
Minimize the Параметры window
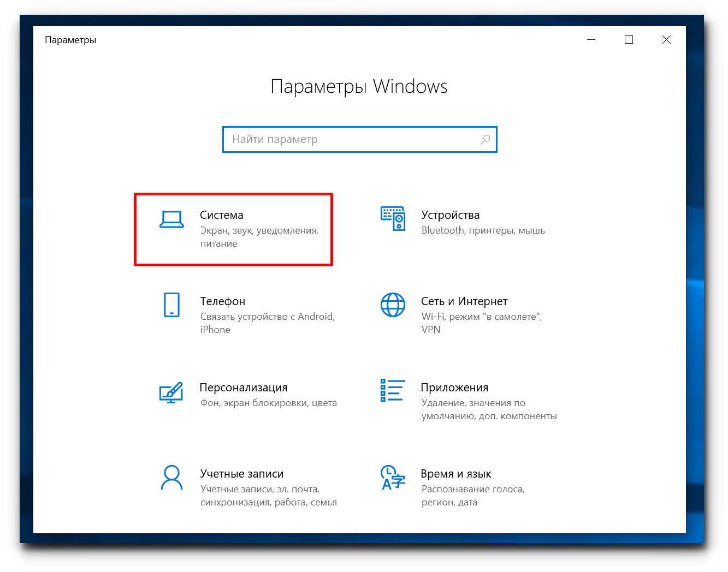pyautogui.click(x=591, y=40)
